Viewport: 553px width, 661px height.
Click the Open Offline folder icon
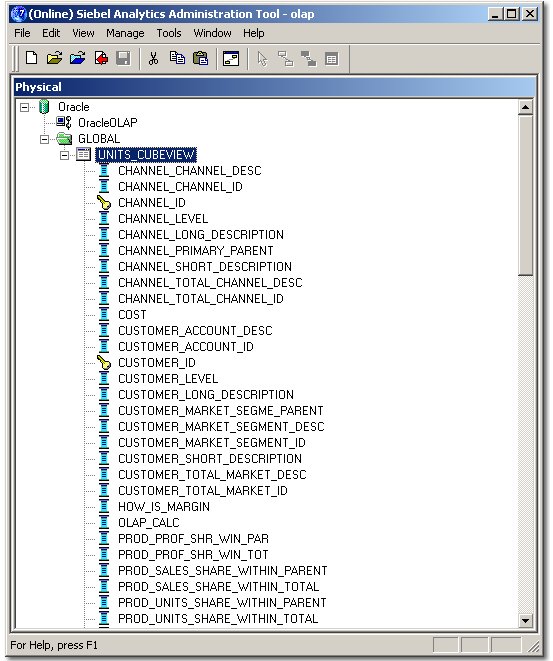point(54,58)
